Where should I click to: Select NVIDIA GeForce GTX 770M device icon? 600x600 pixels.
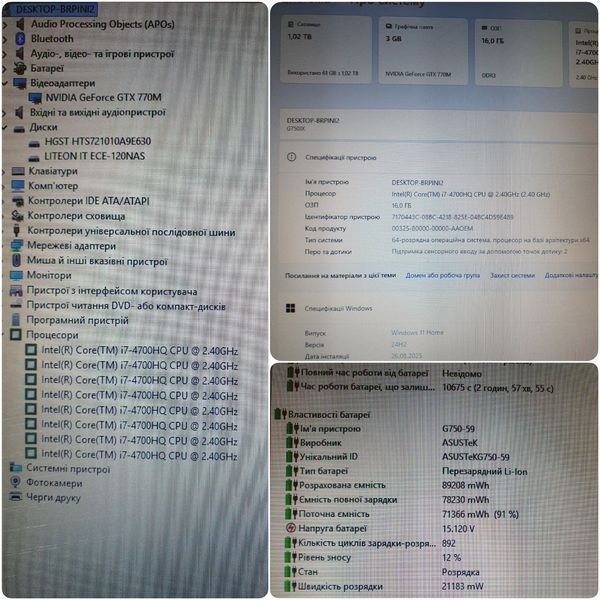(35, 98)
